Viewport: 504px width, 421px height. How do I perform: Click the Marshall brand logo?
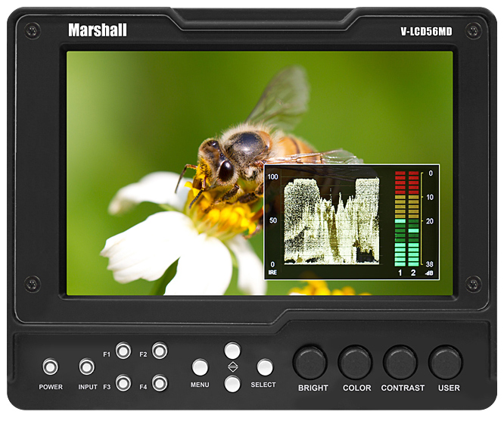(x=97, y=30)
